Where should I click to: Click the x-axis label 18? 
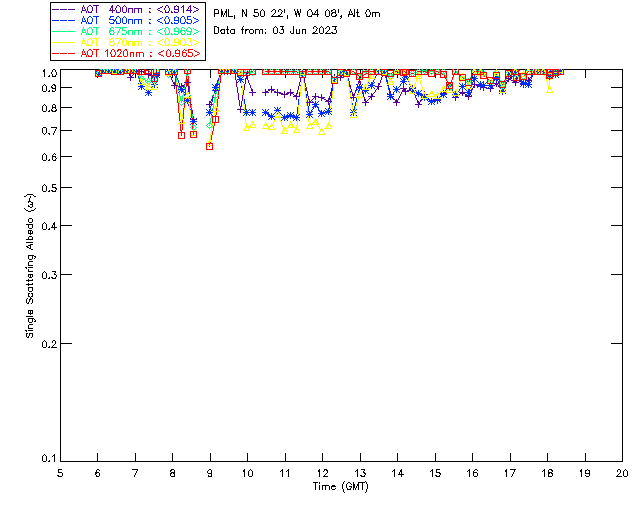coord(547,473)
